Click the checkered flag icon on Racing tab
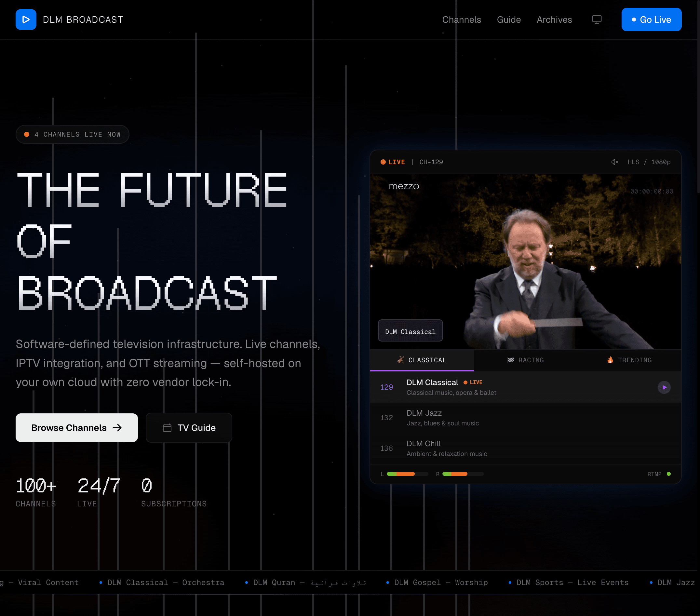The height and width of the screenshot is (616, 700). pyautogui.click(x=511, y=360)
